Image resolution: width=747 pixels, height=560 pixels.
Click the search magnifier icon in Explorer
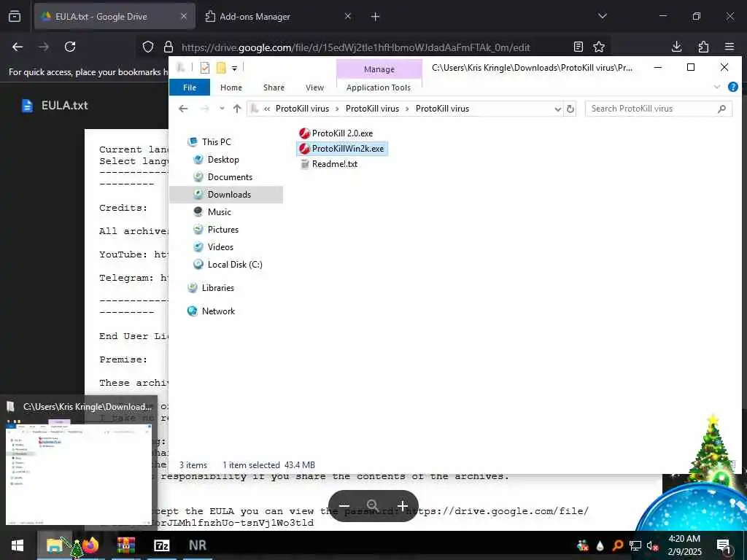tap(721, 109)
